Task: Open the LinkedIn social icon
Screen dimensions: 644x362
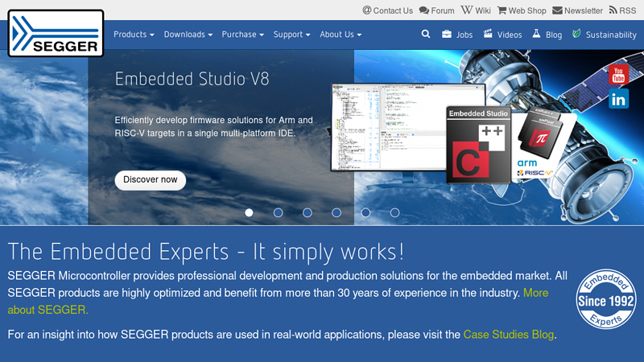Action: pos(618,99)
